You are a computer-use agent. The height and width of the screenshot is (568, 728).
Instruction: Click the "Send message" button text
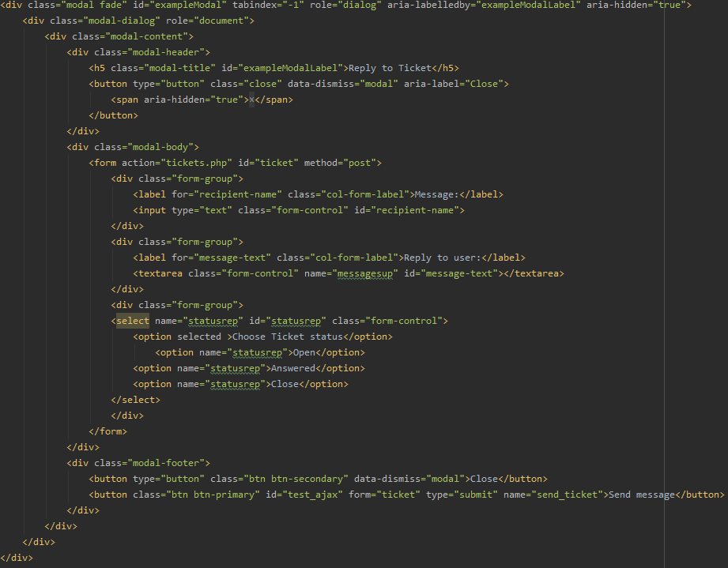(642, 495)
